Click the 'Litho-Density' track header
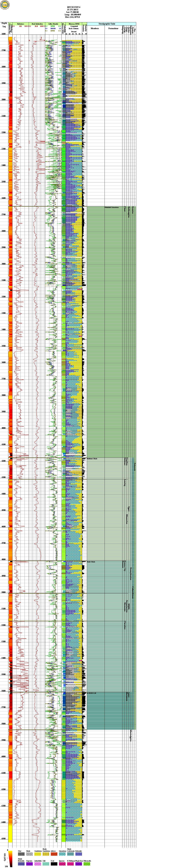This screenshot has height=868, width=177. coord(53,24)
